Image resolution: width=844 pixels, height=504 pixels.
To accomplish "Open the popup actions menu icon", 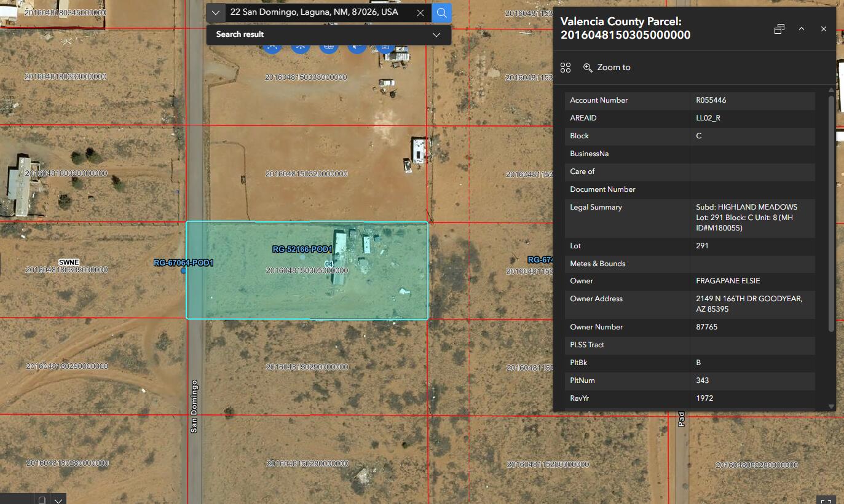I will click(566, 68).
